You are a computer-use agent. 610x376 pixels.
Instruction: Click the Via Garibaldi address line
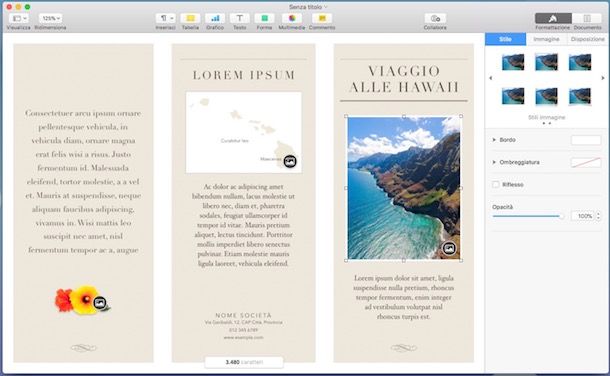point(244,322)
